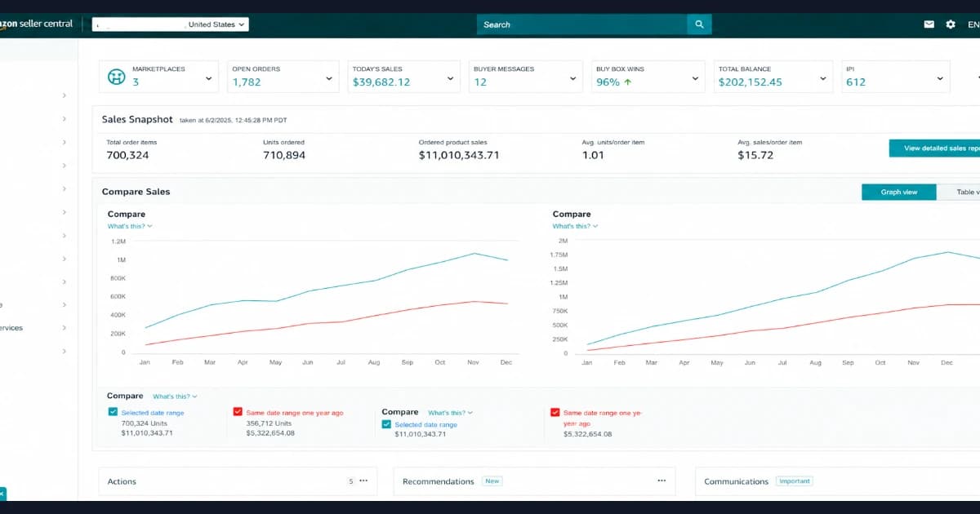Screen dimensions: 980x514
Task: Open the mail envelope icon
Action: coord(929,24)
